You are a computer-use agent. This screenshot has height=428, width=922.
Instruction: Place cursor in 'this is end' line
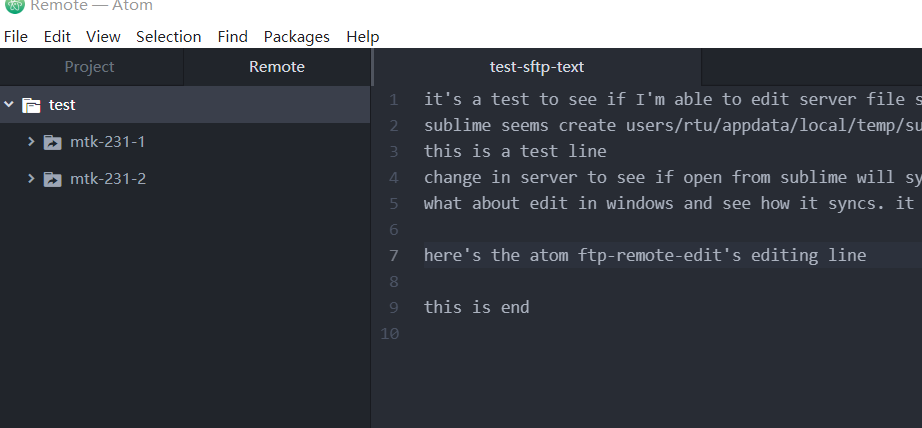[476, 307]
